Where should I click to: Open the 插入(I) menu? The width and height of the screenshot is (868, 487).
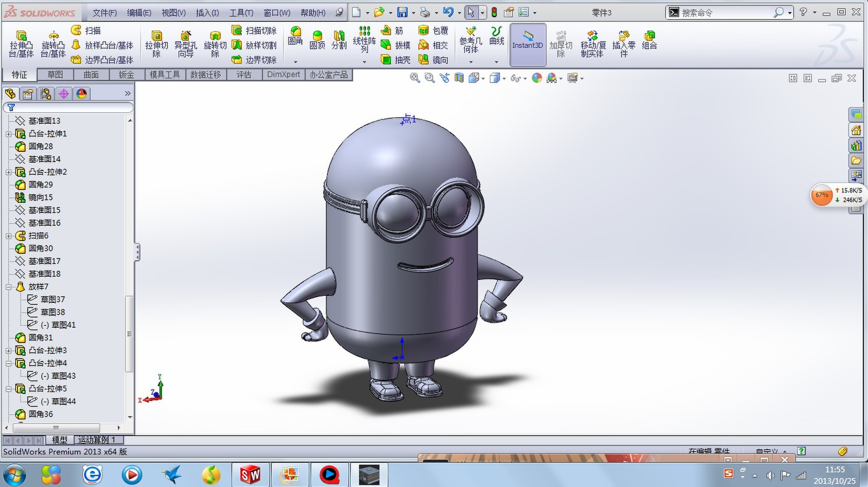point(207,13)
